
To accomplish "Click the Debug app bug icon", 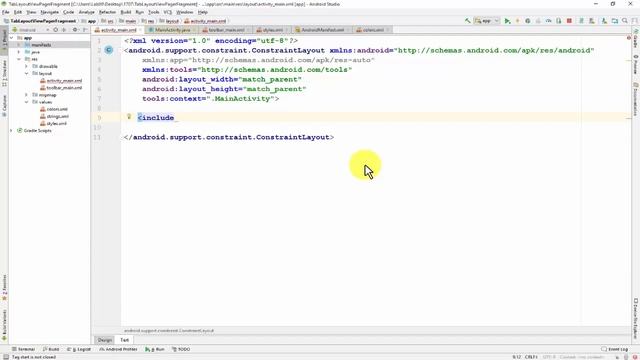I will 528,21.
